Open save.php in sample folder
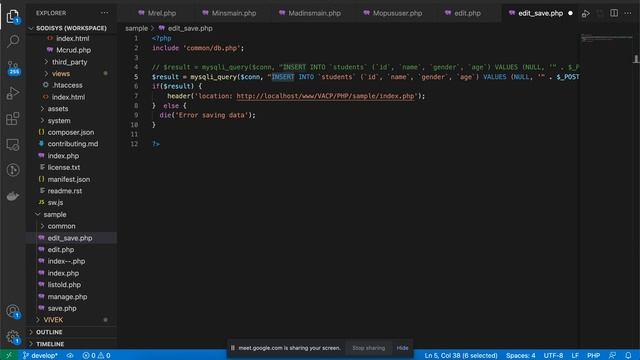This screenshot has width=640, height=360. [62, 308]
